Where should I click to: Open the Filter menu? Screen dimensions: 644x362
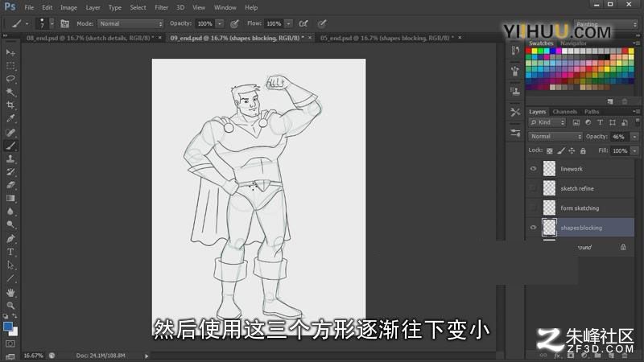click(x=162, y=7)
